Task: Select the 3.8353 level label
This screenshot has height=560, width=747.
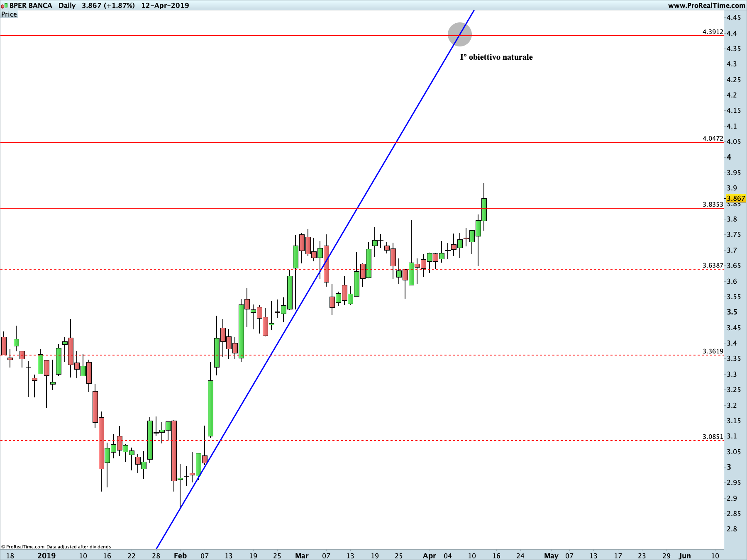Action: (713, 204)
